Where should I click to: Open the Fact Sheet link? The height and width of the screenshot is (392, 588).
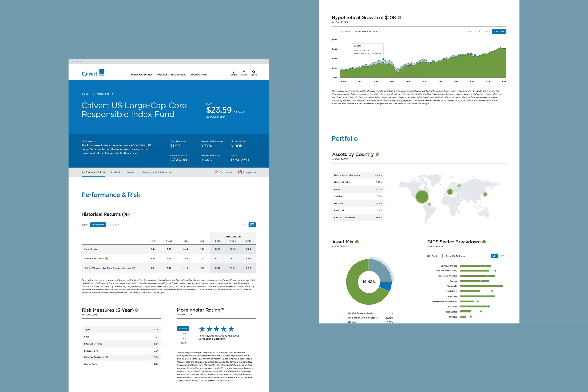pyautogui.click(x=226, y=172)
